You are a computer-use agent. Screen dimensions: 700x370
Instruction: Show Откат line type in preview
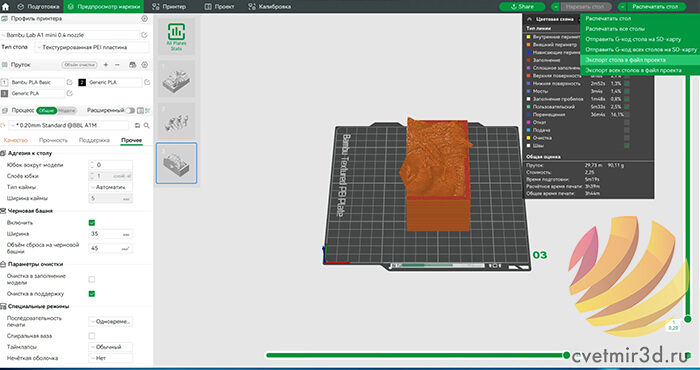(x=627, y=122)
